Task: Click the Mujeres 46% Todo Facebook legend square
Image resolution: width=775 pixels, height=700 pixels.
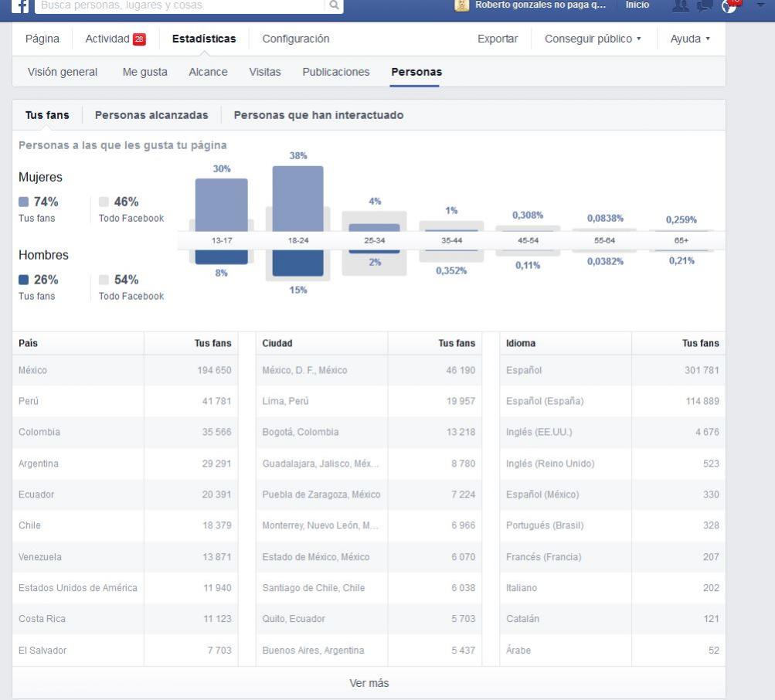Action: click(104, 202)
